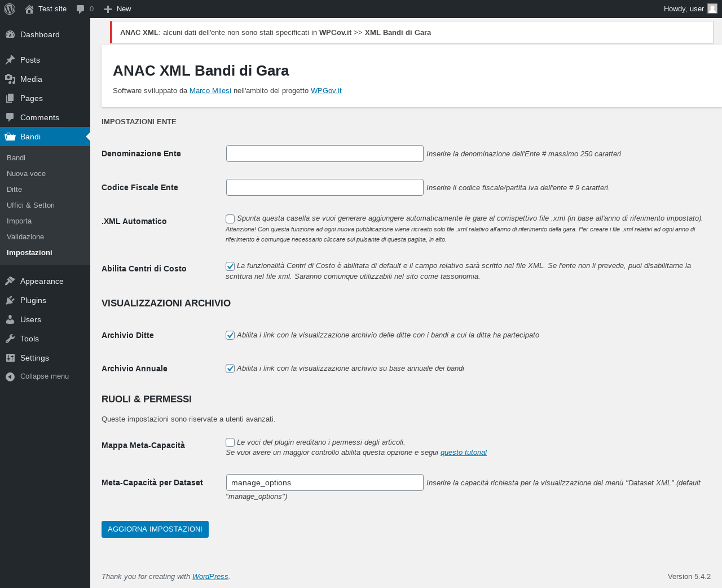This screenshot has width=722, height=588.
Task: Click the home icon beside Test site
Action: pyautogui.click(x=29, y=9)
